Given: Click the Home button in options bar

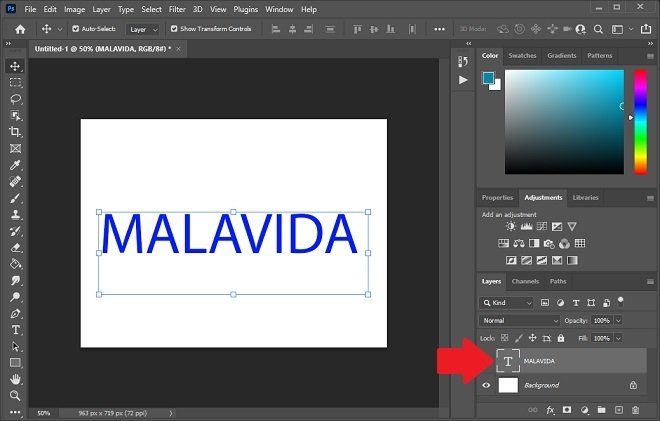Looking at the screenshot, I should [20, 29].
